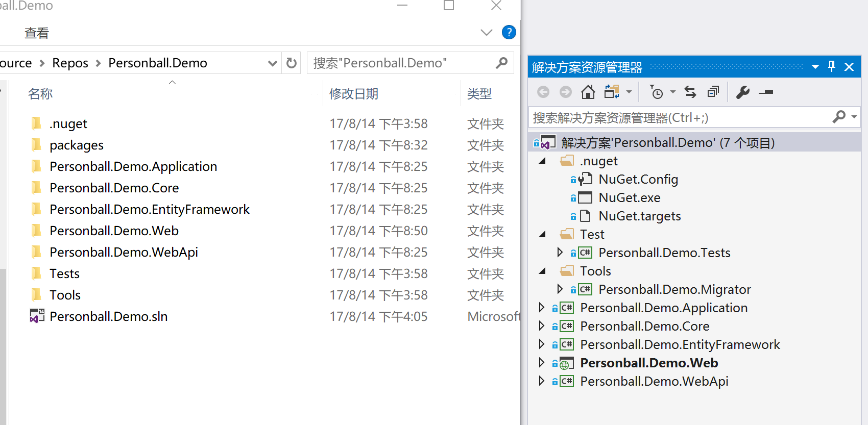The width and height of the screenshot is (868, 425).
Task: Open the pending changes filter clock icon
Action: (x=656, y=92)
